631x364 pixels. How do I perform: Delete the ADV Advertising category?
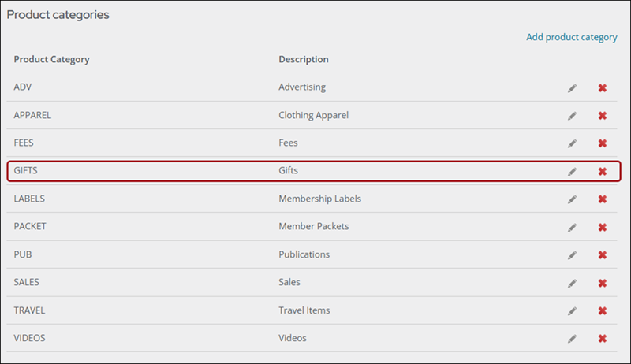click(x=602, y=88)
